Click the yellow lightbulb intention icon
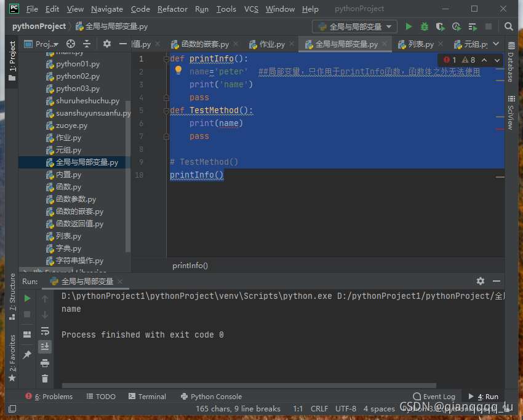This screenshot has height=420, width=523. coord(178,71)
